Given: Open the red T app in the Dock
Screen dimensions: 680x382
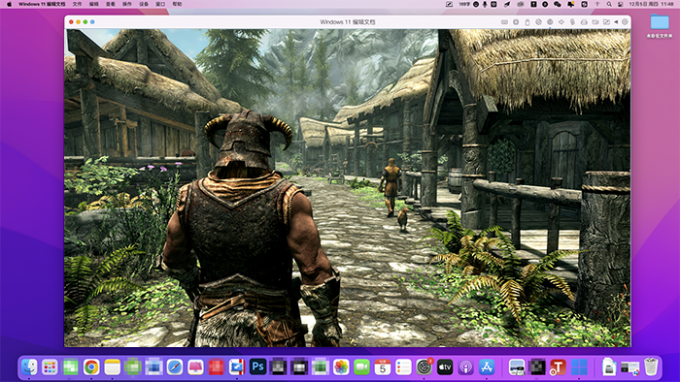Looking at the screenshot, I should point(558,367).
